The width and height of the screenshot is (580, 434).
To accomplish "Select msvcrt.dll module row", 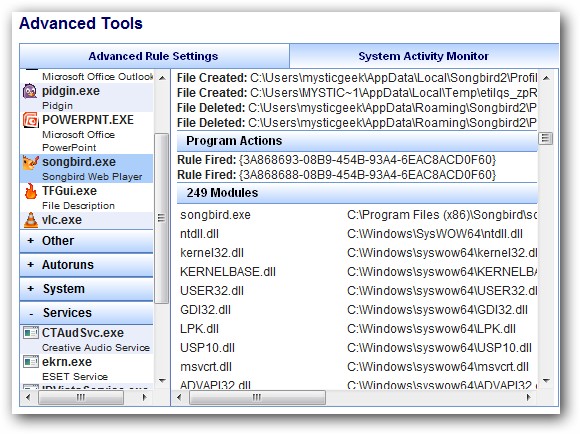I will click(x=357, y=367).
